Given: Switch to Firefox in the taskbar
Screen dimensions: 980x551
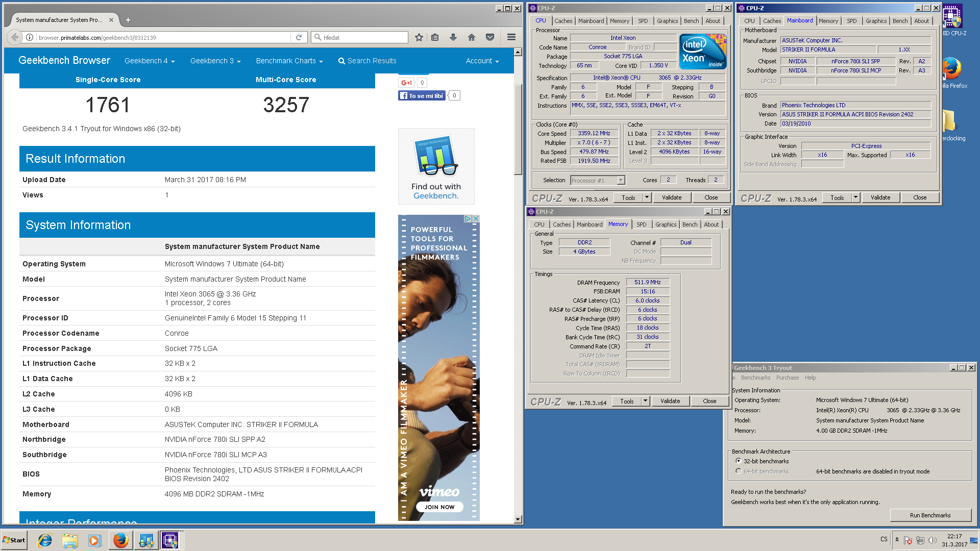Looking at the screenshot, I should (x=120, y=540).
